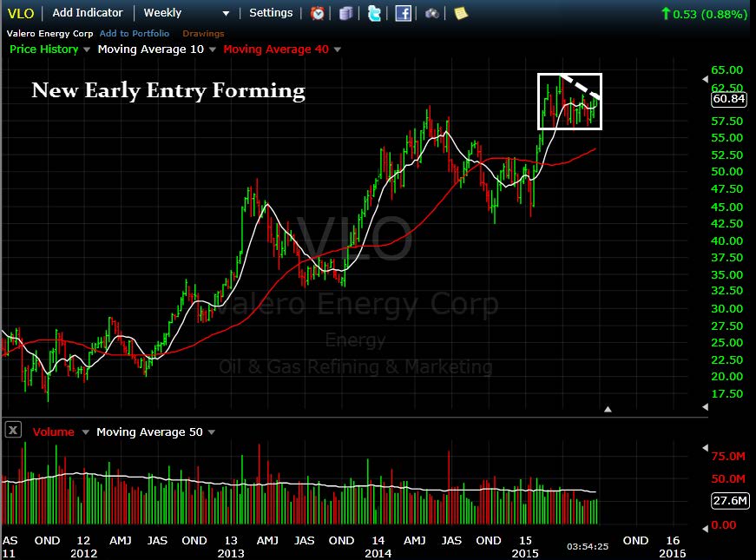Click the 45.00 price scale label

pyautogui.click(x=727, y=207)
